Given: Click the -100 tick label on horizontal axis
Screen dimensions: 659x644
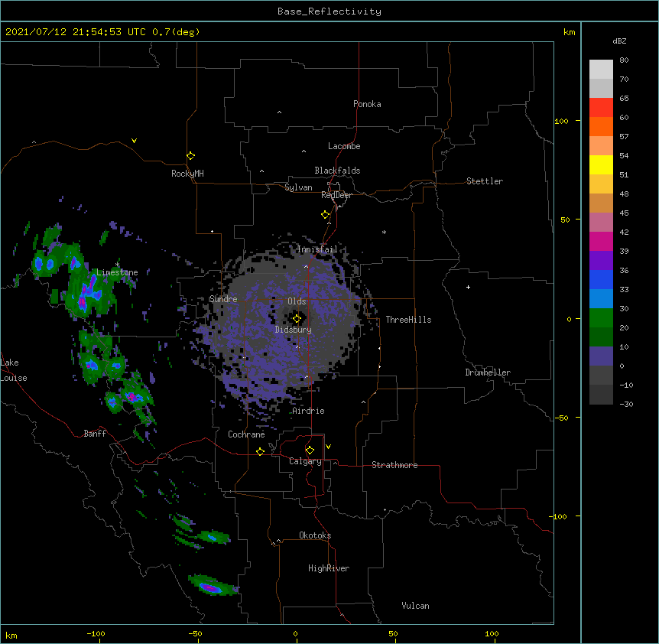Looking at the screenshot, I should click(x=96, y=634).
